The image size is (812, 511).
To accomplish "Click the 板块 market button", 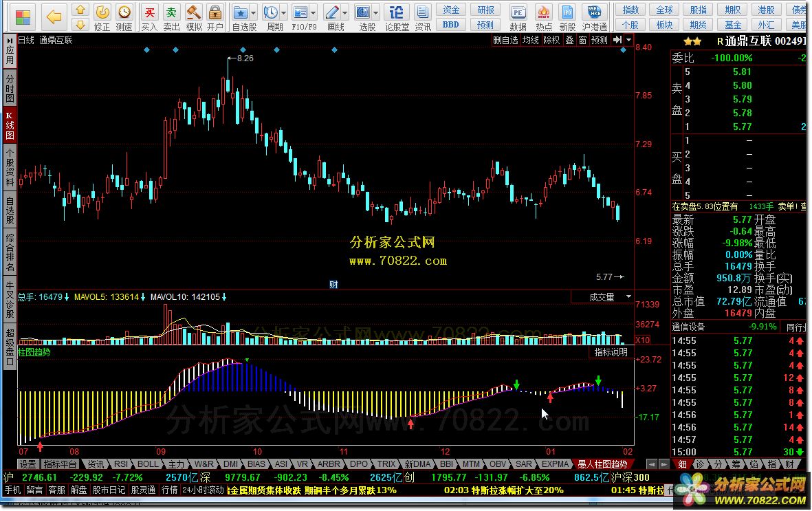I will [664, 24].
